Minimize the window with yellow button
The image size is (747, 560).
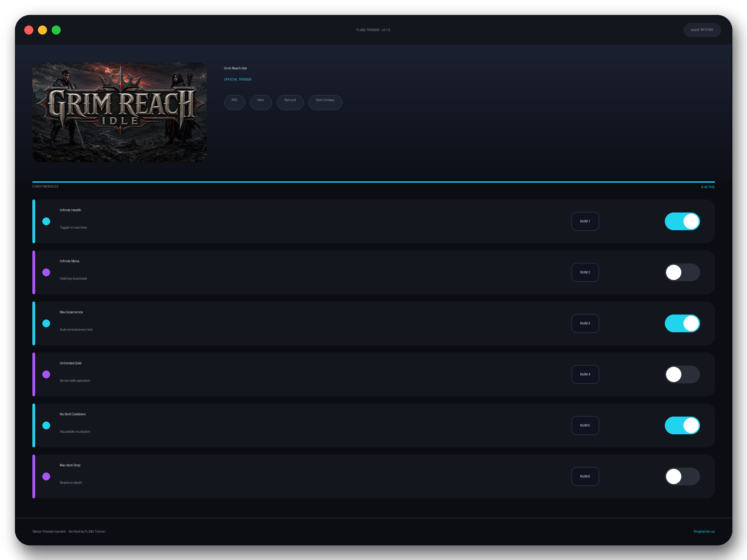pyautogui.click(x=43, y=30)
